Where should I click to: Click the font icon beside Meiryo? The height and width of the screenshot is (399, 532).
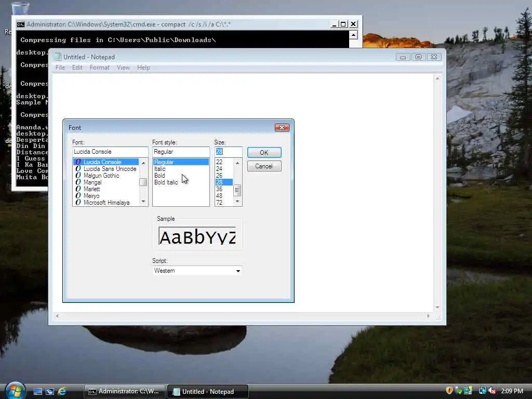tap(78, 196)
